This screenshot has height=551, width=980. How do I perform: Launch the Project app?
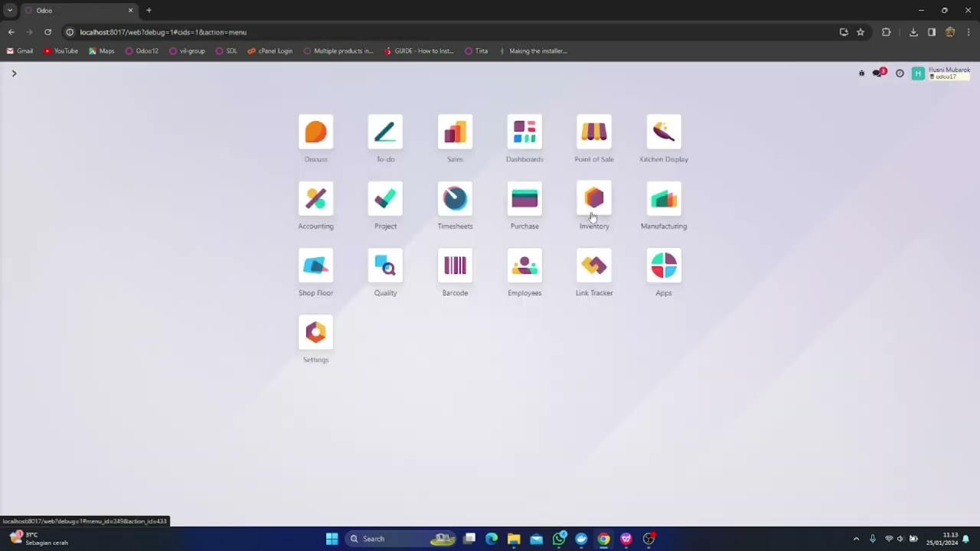(385, 199)
